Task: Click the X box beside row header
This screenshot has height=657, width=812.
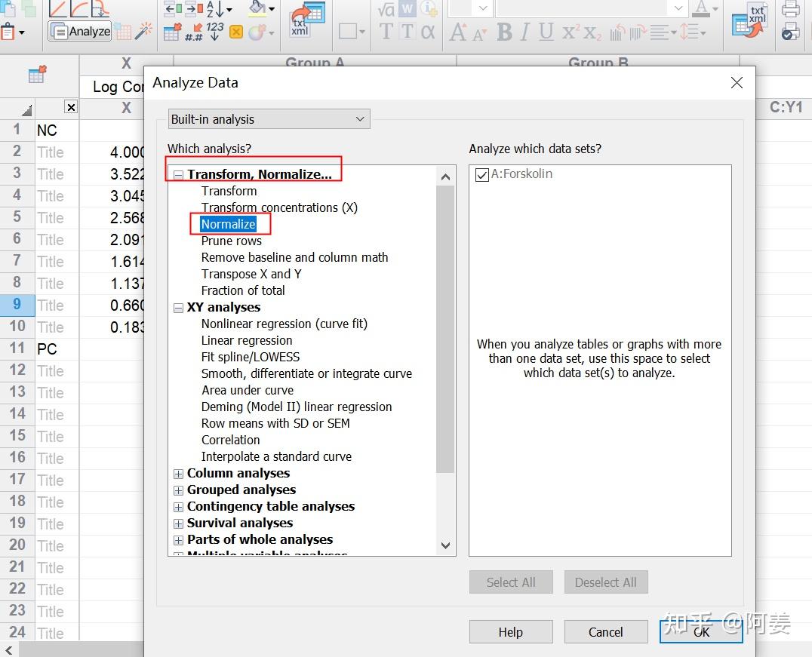Action: (x=71, y=107)
